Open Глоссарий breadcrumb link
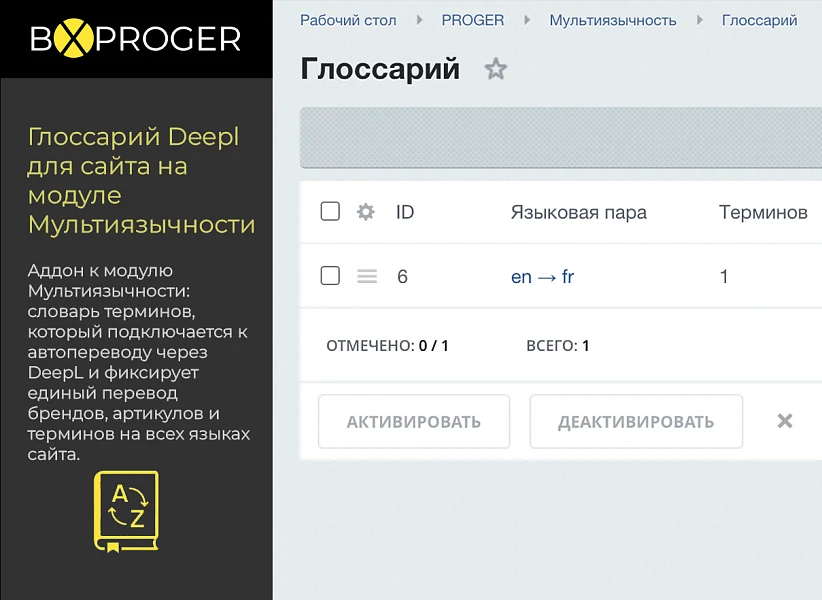Screen dimensions: 822x600 pos(759,20)
